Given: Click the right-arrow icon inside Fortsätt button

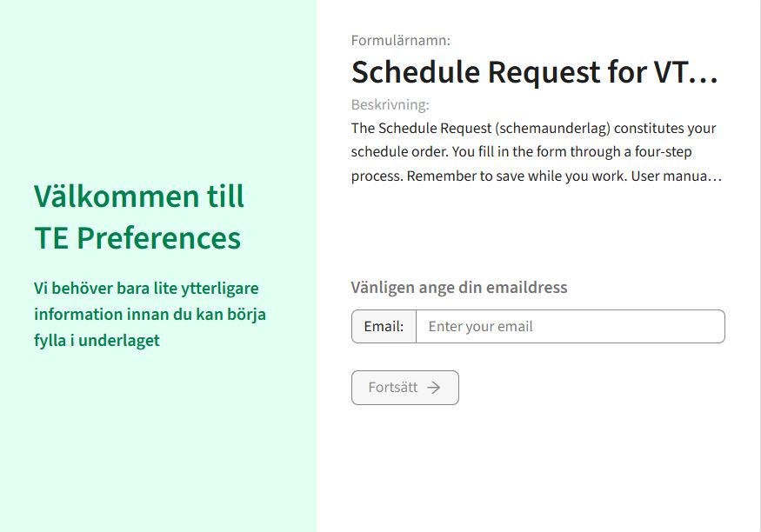Looking at the screenshot, I should point(436,387).
